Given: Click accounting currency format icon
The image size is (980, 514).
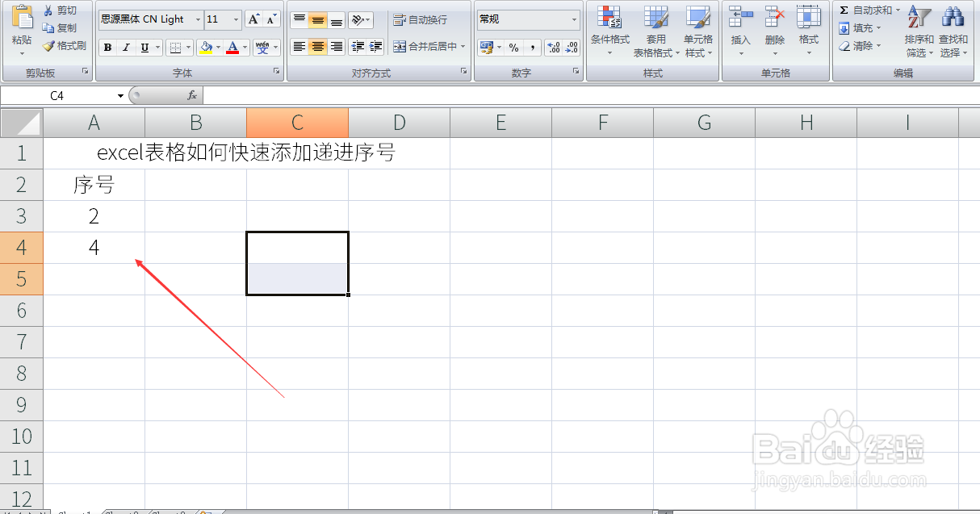Looking at the screenshot, I should pos(486,48).
